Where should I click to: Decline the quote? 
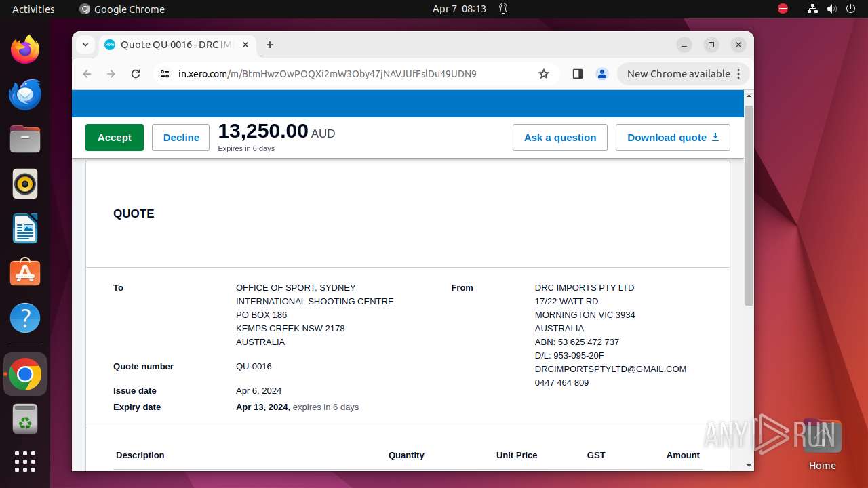[181, 138]
